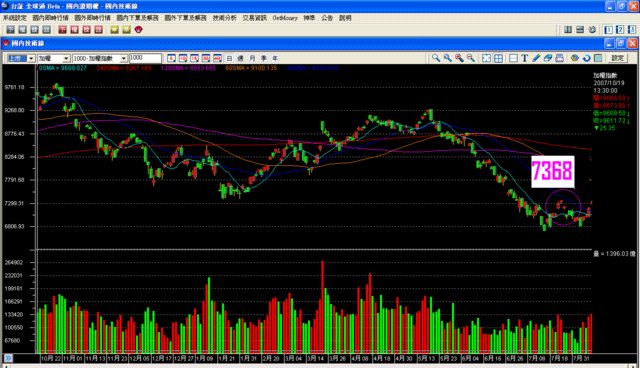Click the symbol code field showing 1000
This screenshot has height=368, width=640.
tap(145, 58)
